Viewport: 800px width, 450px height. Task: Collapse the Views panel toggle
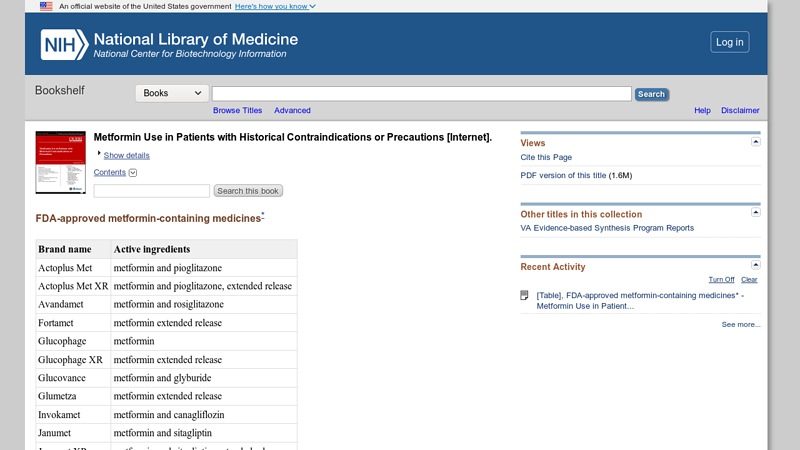[x=756, y=142]
